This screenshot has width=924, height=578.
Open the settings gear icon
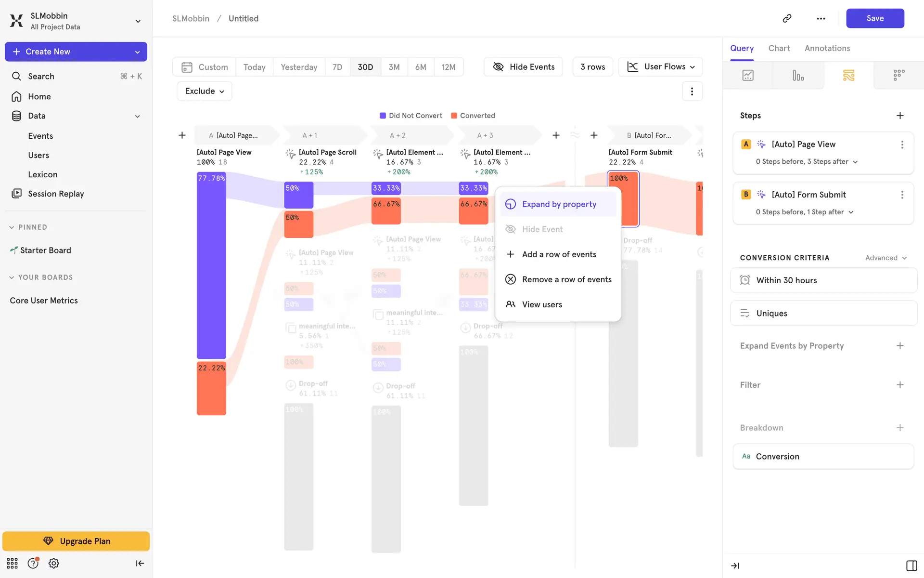(x=54, y=563)
